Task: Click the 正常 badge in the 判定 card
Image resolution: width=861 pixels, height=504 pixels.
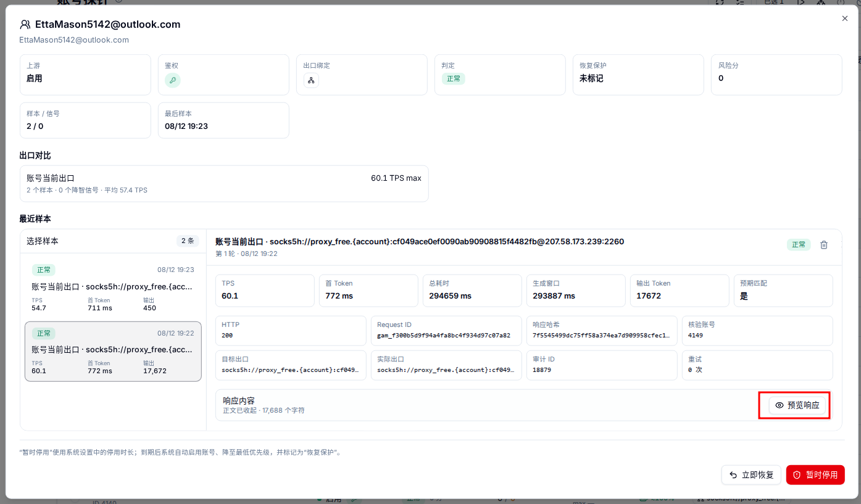Action: (x=454, y=78)
